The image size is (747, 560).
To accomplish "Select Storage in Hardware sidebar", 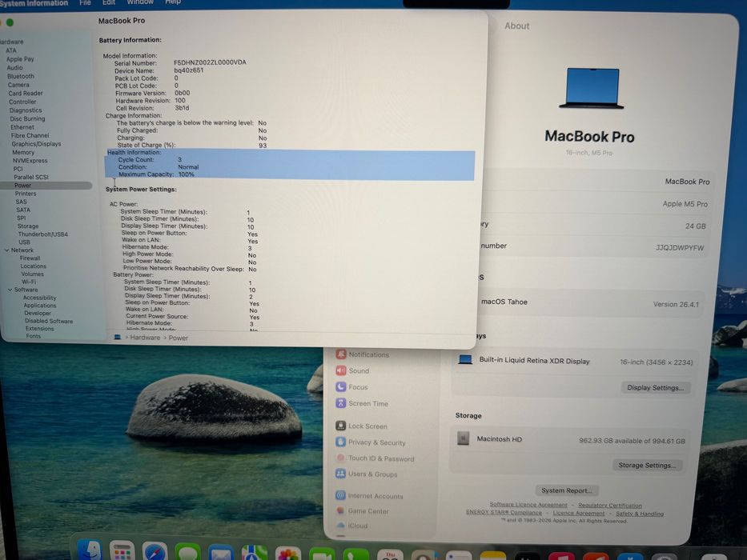I will (x=28, y=226).
